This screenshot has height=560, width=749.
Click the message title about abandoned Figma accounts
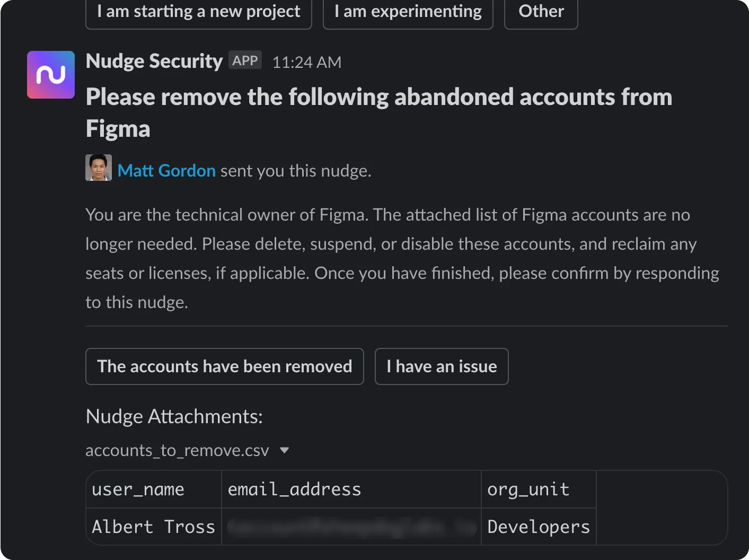tap(378, 112)
